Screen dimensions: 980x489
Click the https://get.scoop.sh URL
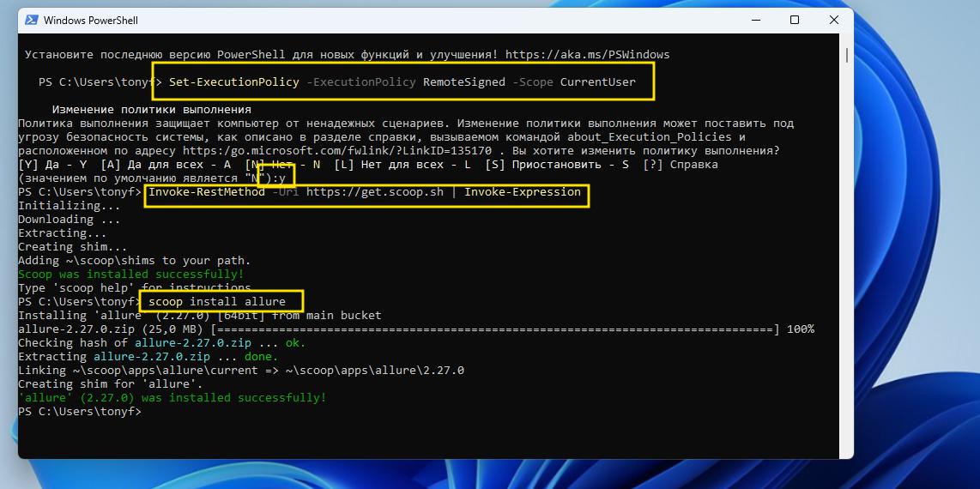point(374,191)
